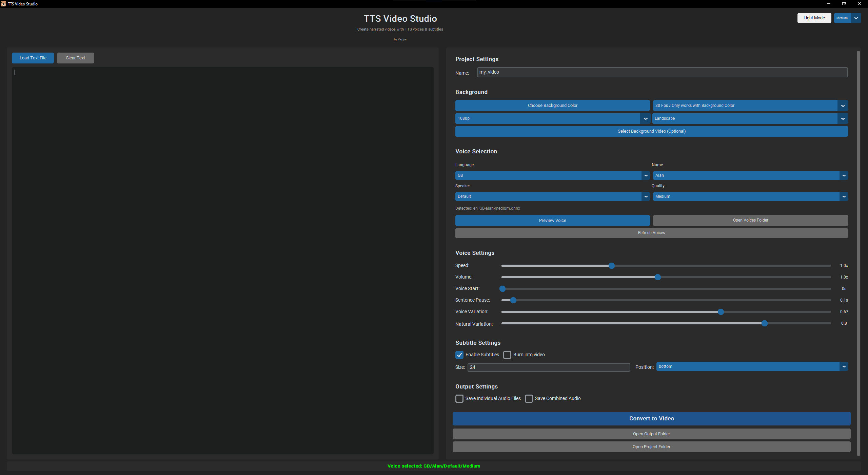Switch the app to Light Mode

point(814,18)
